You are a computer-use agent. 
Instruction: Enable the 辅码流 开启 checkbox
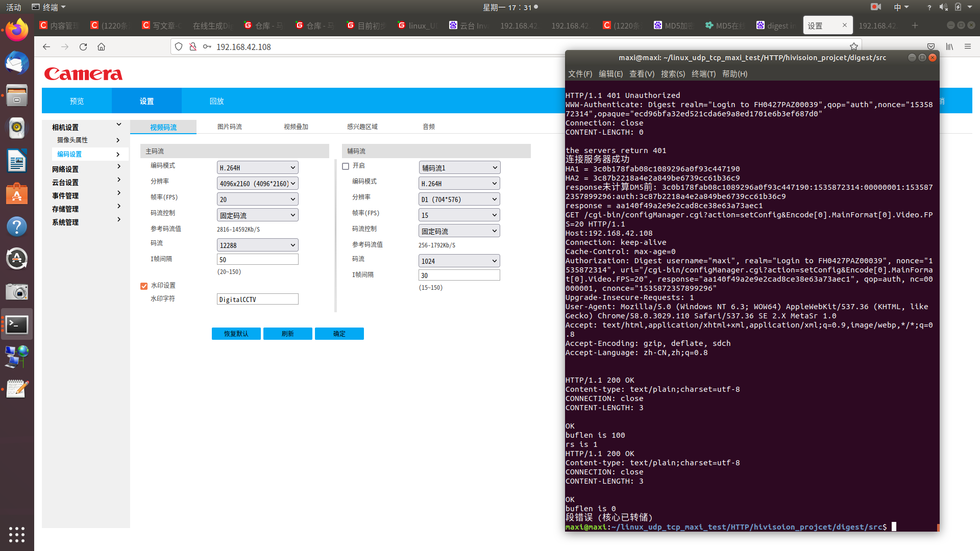[x=346, y=166]
